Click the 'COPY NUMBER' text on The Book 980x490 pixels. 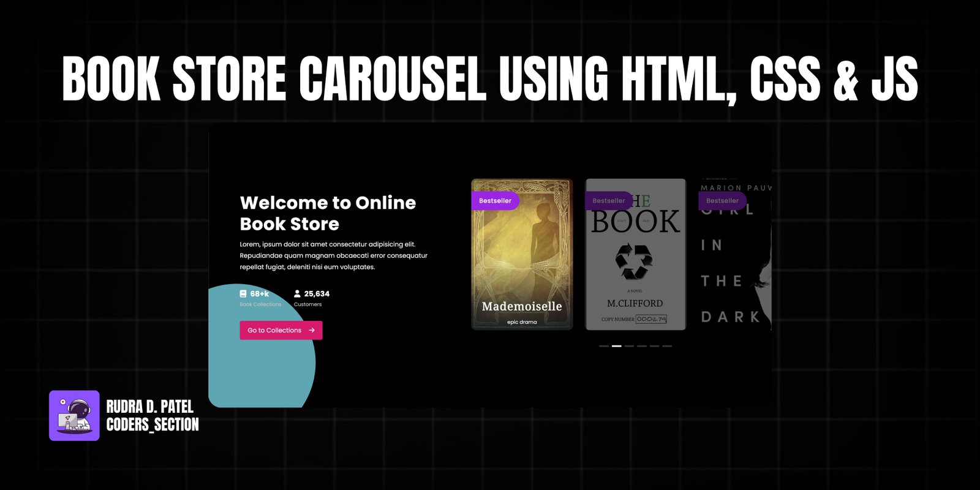point(618,319)
